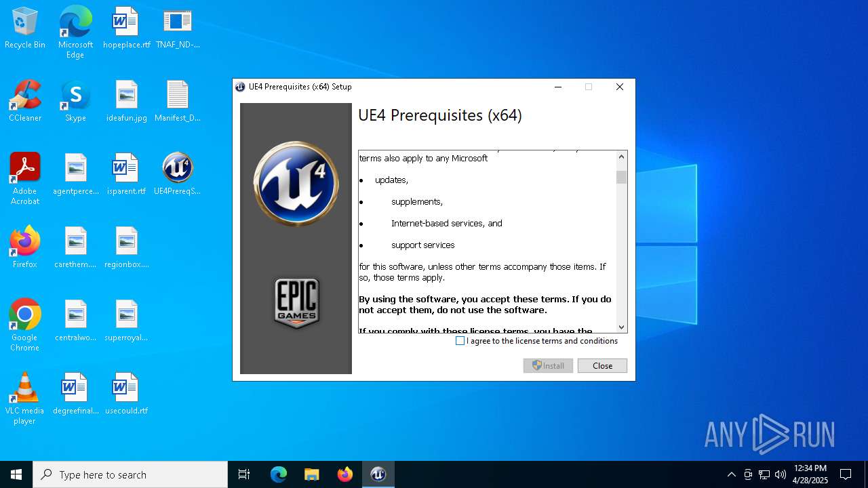
Task: Select the carethem image file icon
Action: pos(75,248)
